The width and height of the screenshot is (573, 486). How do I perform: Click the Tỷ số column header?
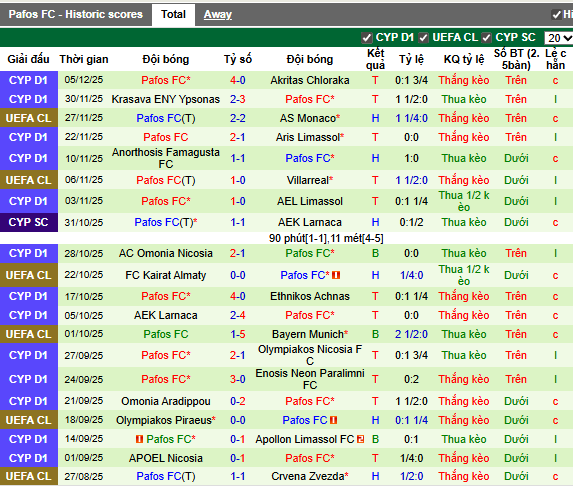pos(238,59)
